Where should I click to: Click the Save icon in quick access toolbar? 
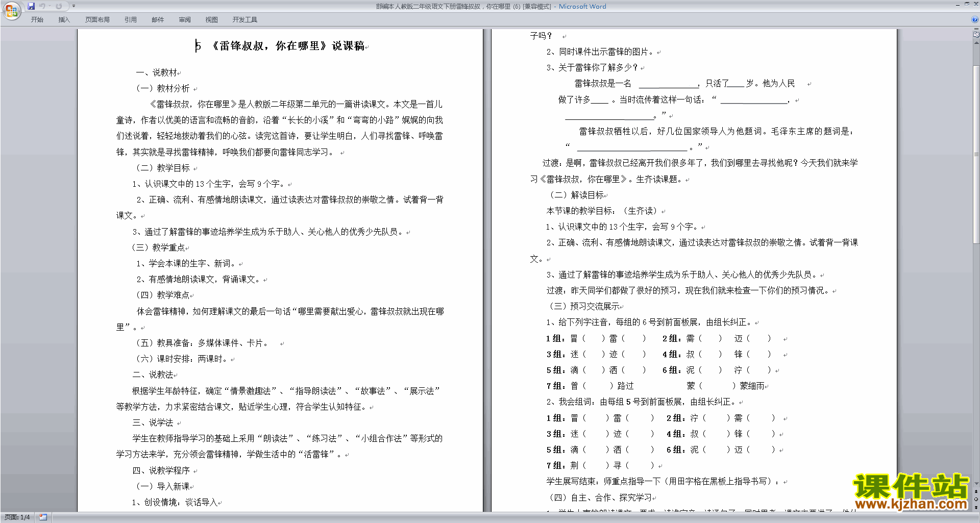pyautogui.click(x=32, y=6)
